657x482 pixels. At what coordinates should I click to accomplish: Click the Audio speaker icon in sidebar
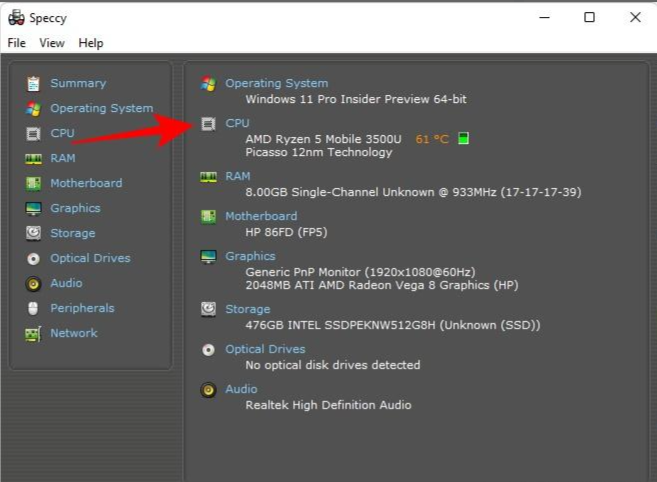coord(33,283)
